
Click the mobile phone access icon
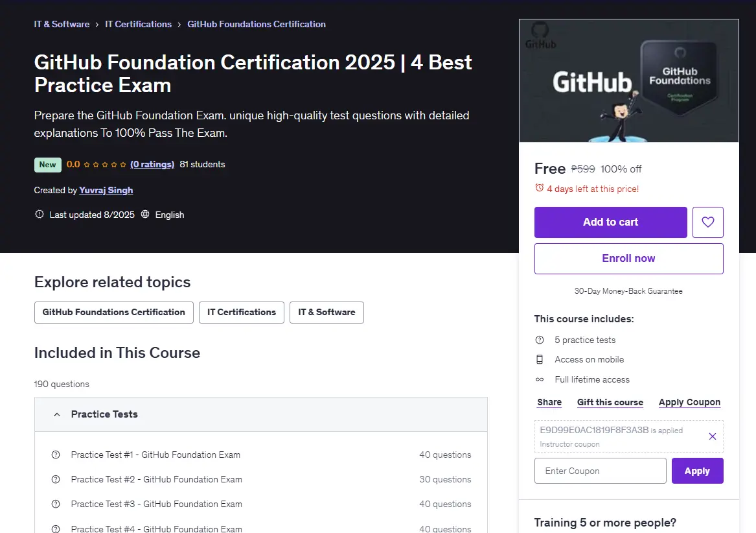coord(540,360)
